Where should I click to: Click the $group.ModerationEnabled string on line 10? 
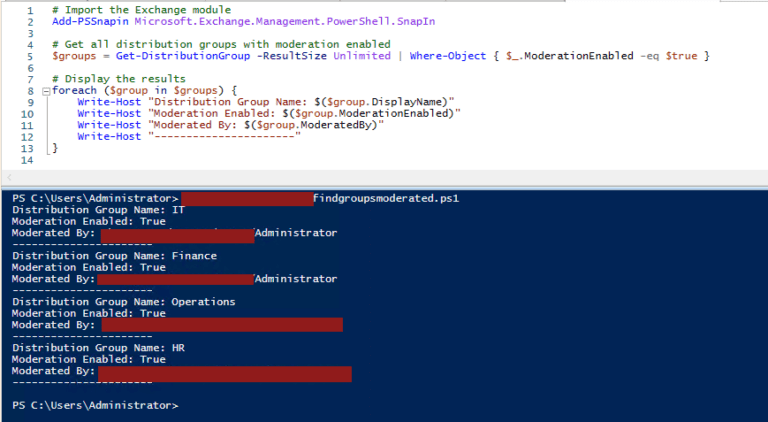pos(304,114)
